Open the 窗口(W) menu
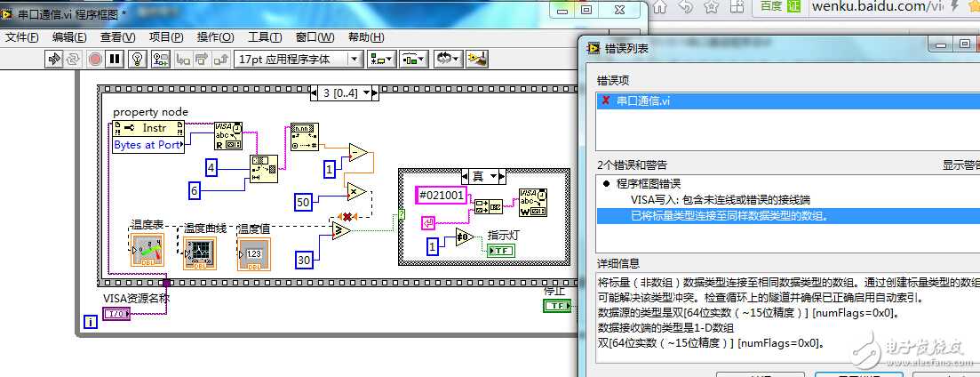Image resolution: width=980 pixels, height=377 pixels. point(315,36)
